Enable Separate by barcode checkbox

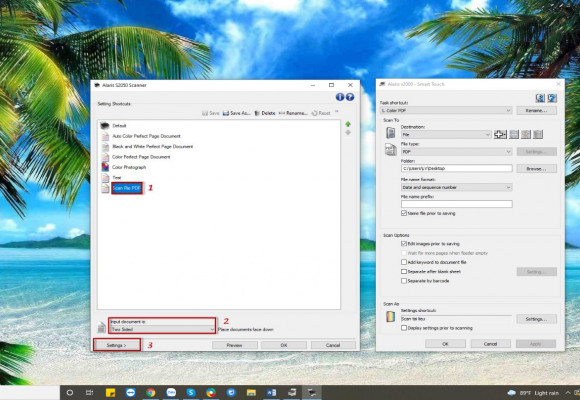[x=404, y=281]
